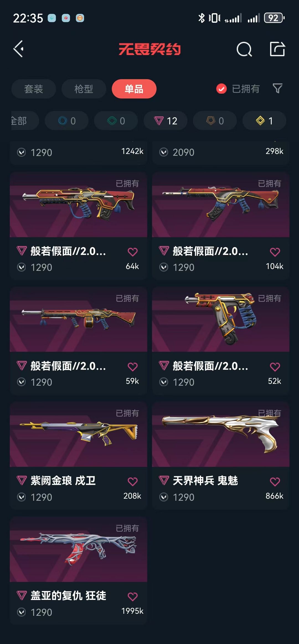Toggle the 已拥有 owned checkbox
Viewport: 299px width, 644px height.
coord(221,89)
